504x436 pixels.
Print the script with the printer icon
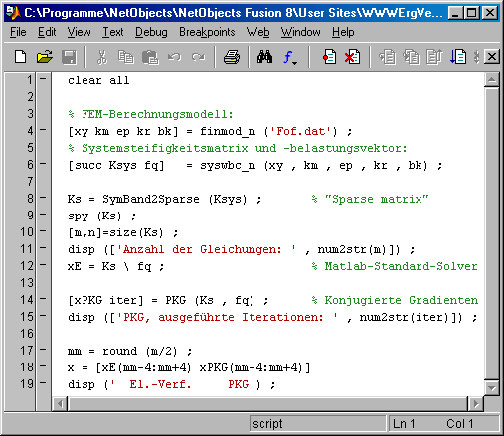click(x=232, y=57)
